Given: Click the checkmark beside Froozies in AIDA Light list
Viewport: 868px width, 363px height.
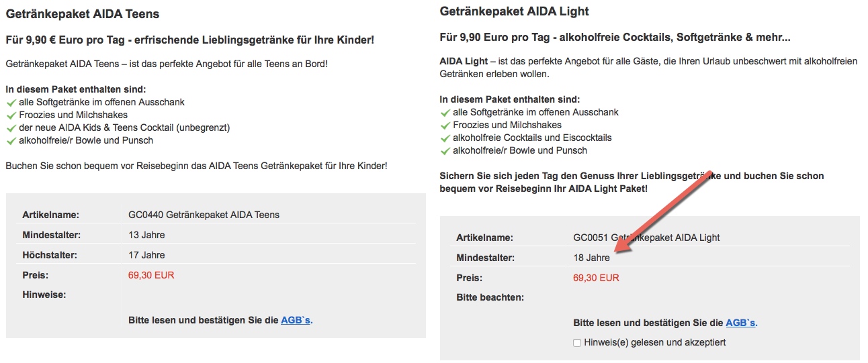Looking at the screenshot, I should [x=445, y=125].
